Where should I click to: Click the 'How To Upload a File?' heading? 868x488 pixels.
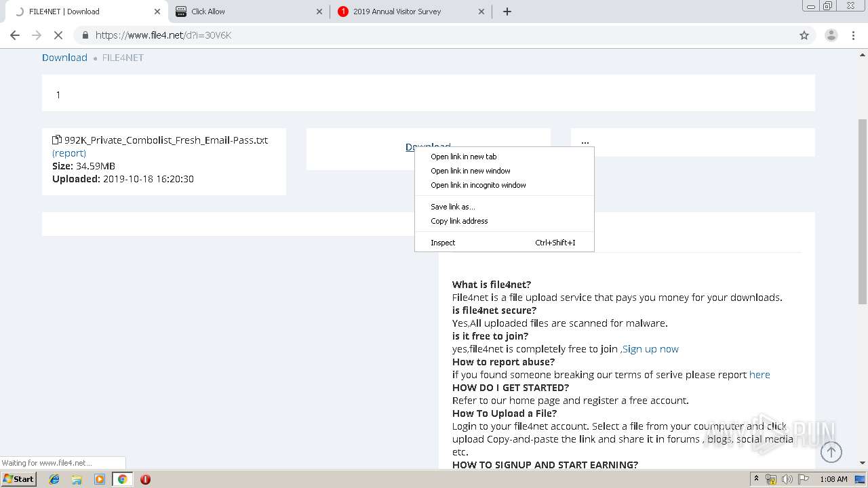coord(505,413)
